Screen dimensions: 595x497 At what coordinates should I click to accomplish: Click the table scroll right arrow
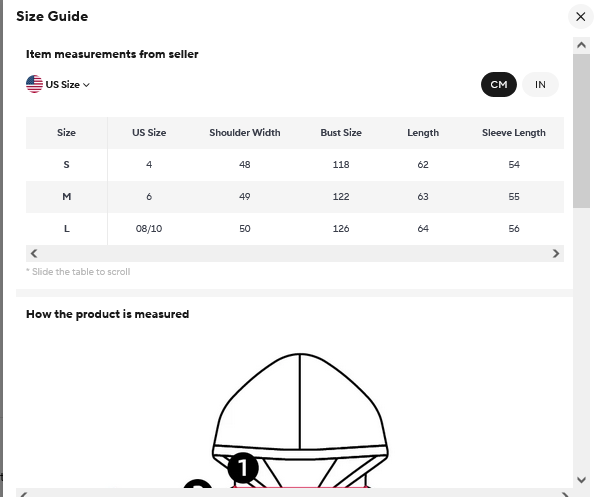(556, 253)
